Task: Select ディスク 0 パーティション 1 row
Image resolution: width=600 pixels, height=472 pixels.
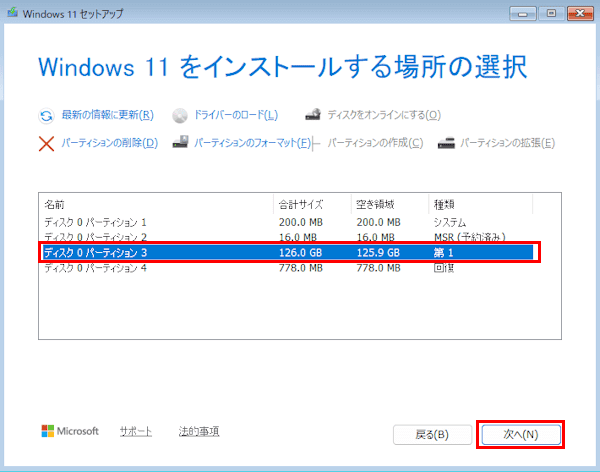Action: coord(288,222)
